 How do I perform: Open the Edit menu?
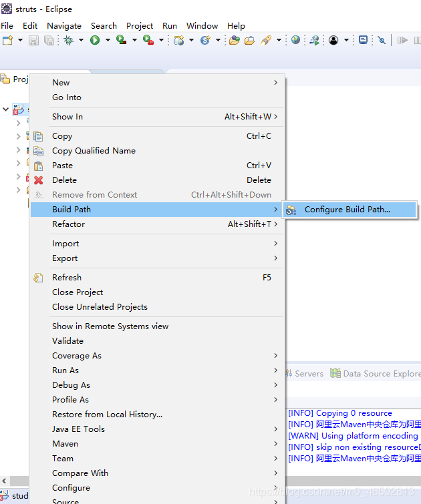point(30,26)
